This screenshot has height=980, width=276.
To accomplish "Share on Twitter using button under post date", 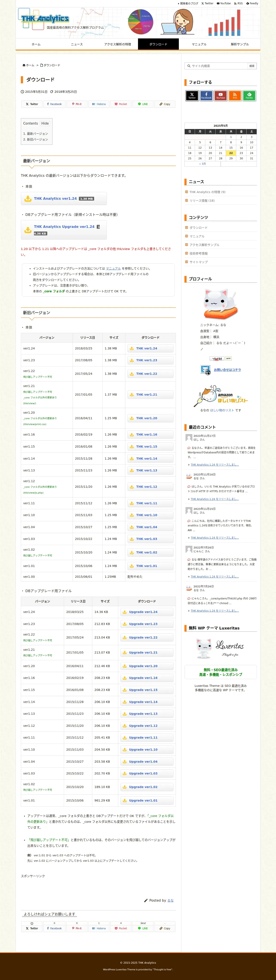I will coord(32,104).
